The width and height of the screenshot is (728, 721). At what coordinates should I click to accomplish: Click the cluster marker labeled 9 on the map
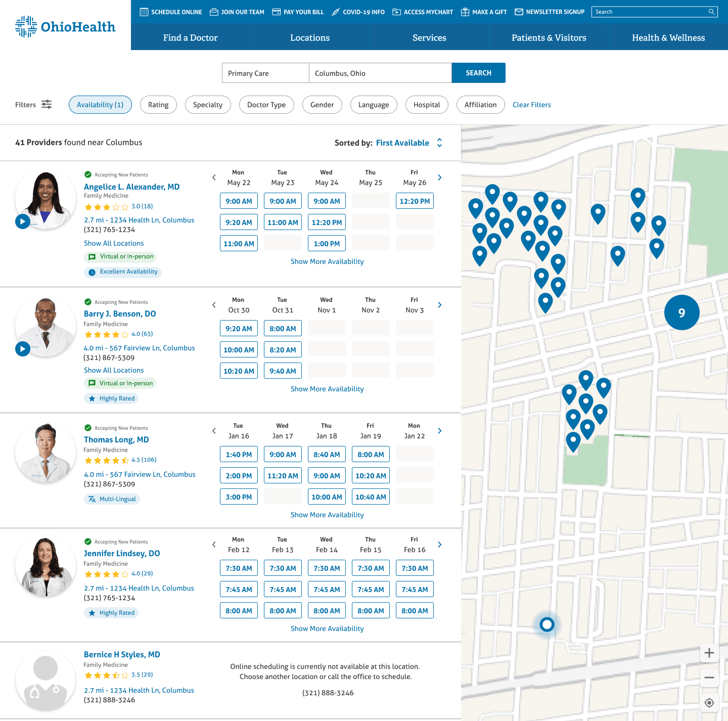click(x=681, y=312)
